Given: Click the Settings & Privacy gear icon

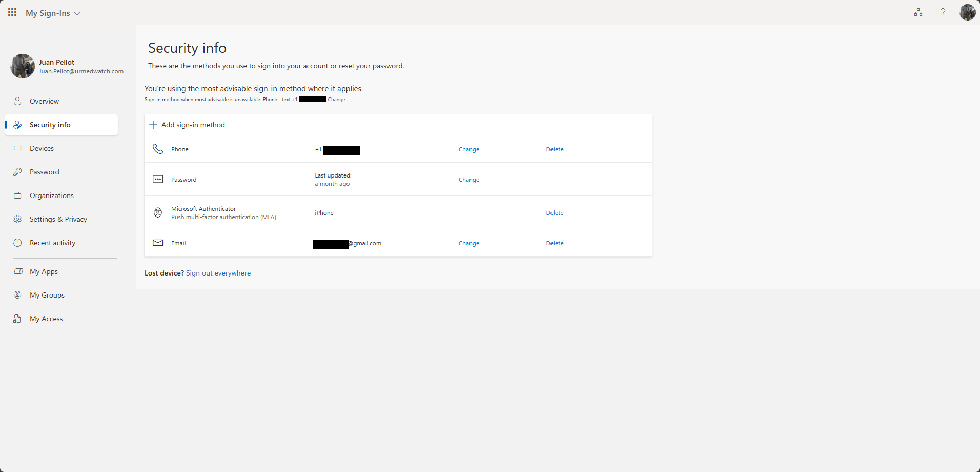Looking at the screenshot, I should (17, 219).
